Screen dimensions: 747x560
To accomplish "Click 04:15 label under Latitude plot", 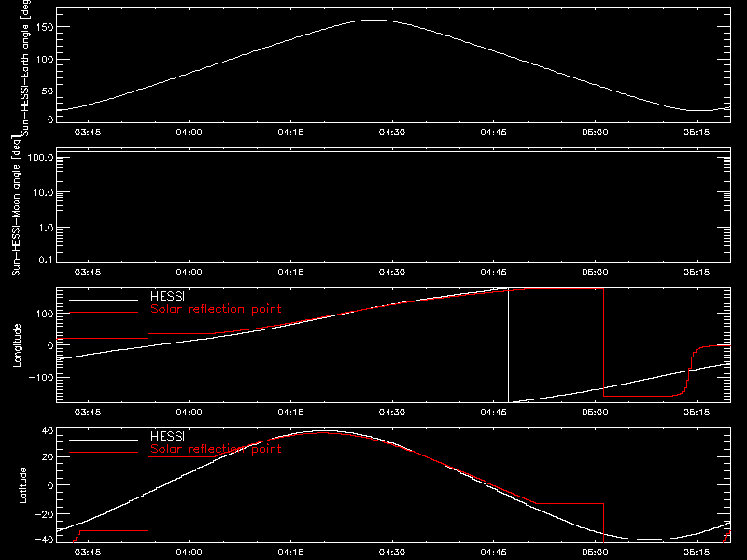I will [290, 553].
